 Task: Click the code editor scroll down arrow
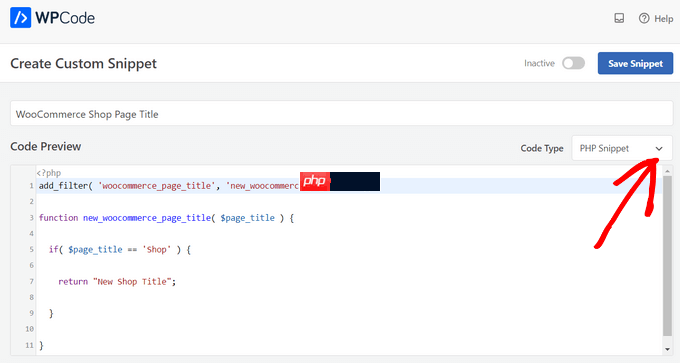click(x=667, y=349)
